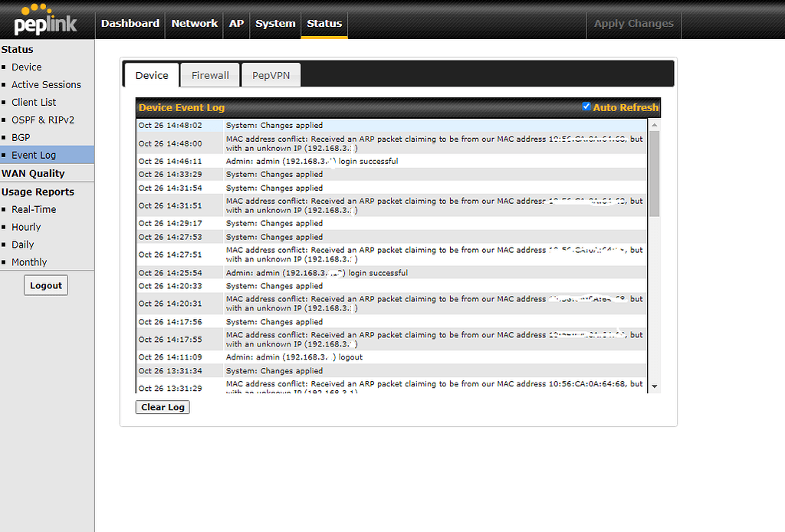Open Active Sessions in sidebar
This screenshot has width=785, height=532.
[x=46, y=85]
